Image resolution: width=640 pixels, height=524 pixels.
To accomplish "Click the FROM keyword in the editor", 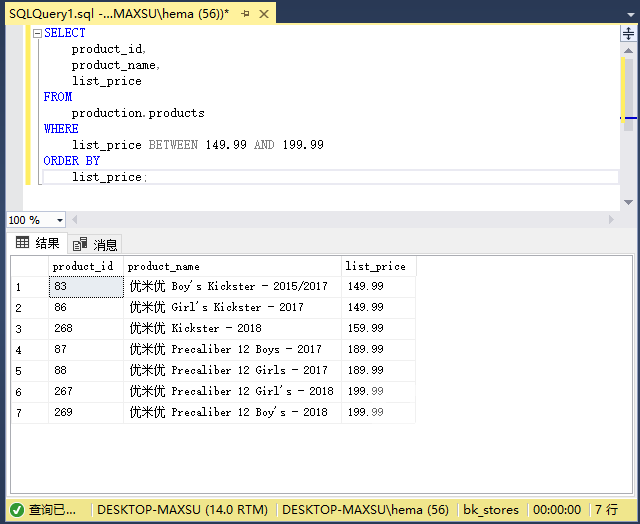I will point(58,97).
